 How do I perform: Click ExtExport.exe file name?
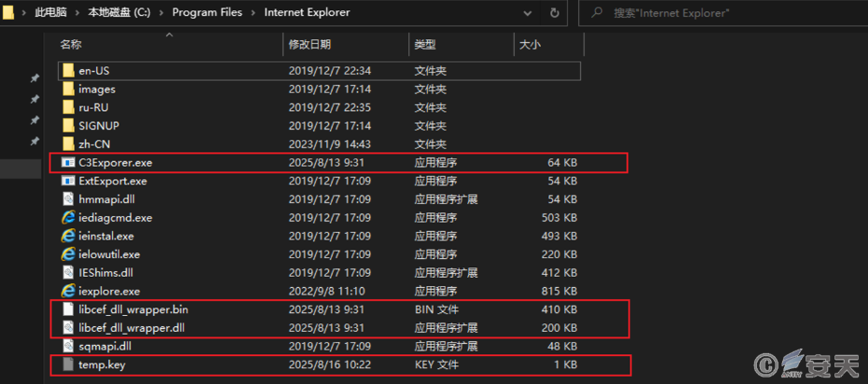[113, 181]
